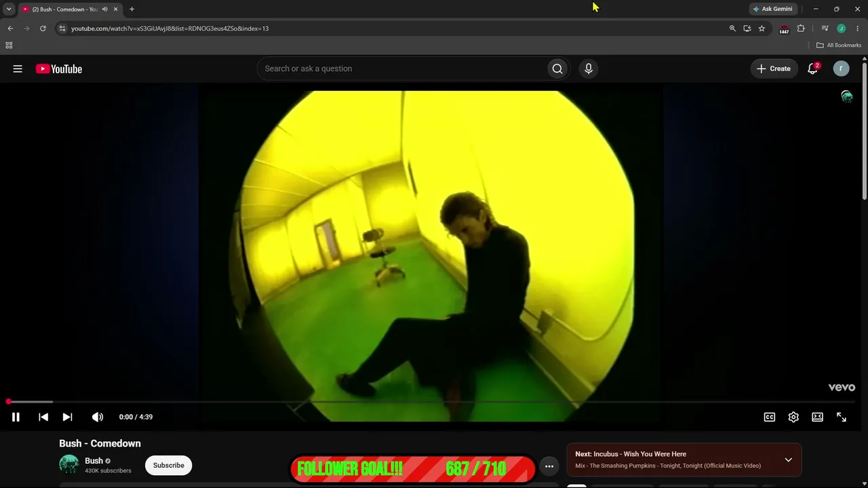Image resolution: width=868 pixels, height=488 pixels.
Task: Go forward with the browser arrow
Action: click(x=26, y=28)
